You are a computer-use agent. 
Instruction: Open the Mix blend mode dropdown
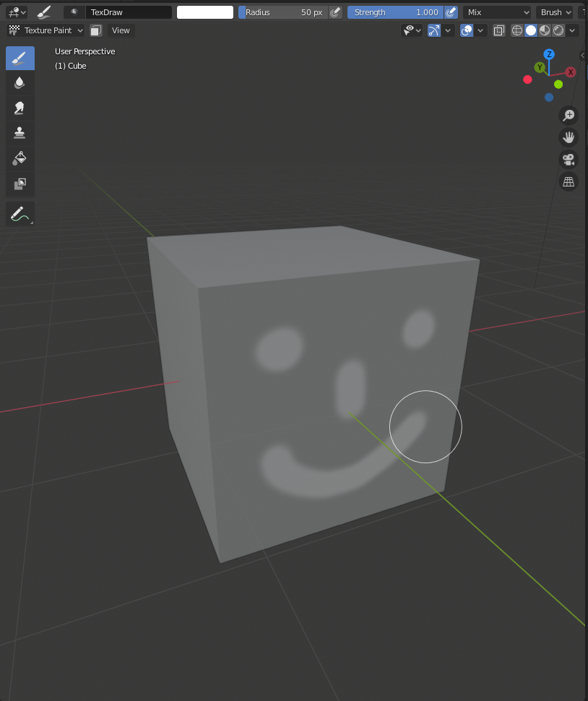click(x=496, y=12)
